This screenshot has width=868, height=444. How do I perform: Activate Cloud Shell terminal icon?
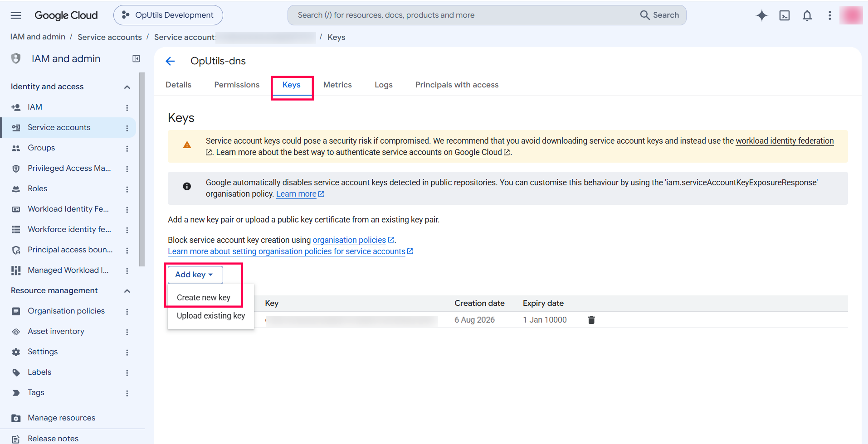click(x=785, y=15)
